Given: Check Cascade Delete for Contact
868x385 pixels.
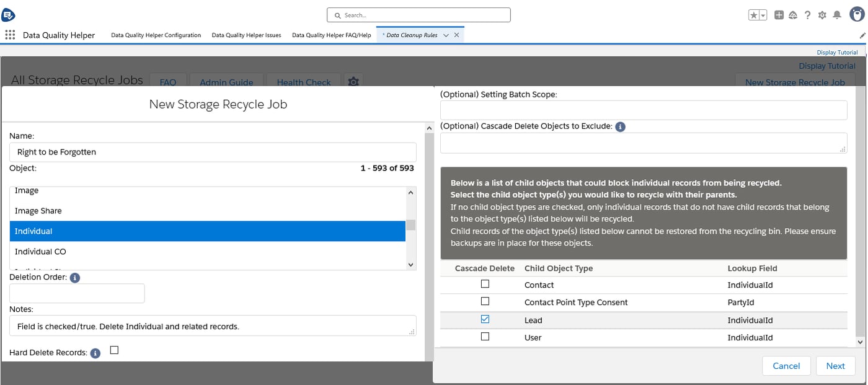Looking at the screenshot, I should [x=485, y=284].
